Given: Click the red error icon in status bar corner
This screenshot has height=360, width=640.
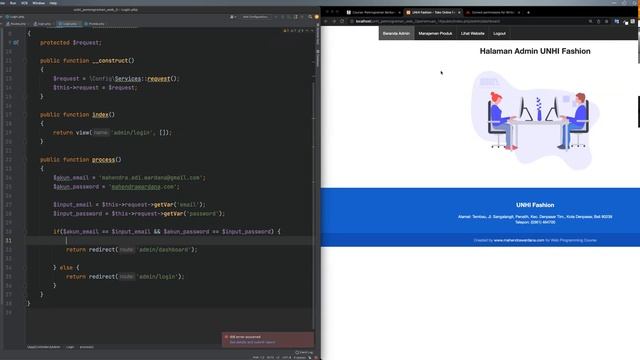Looking at the screenshot, I should (316, 357).
